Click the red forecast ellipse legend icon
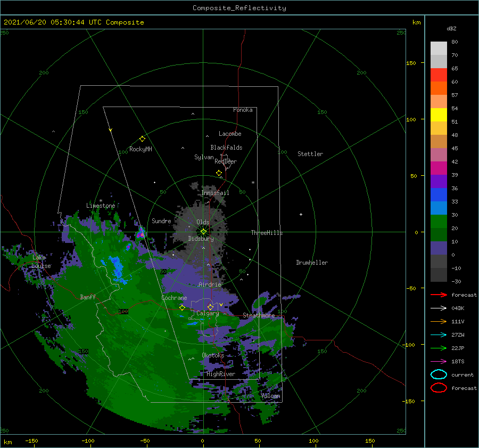Image resolution: width=479 pixels, height=448 pixels. coord(439,388)
